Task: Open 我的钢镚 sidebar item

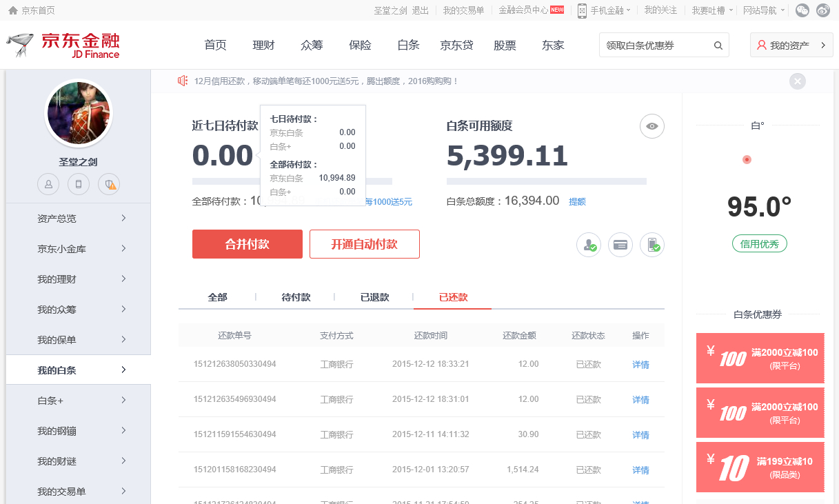Action: [x=78, y=431]
